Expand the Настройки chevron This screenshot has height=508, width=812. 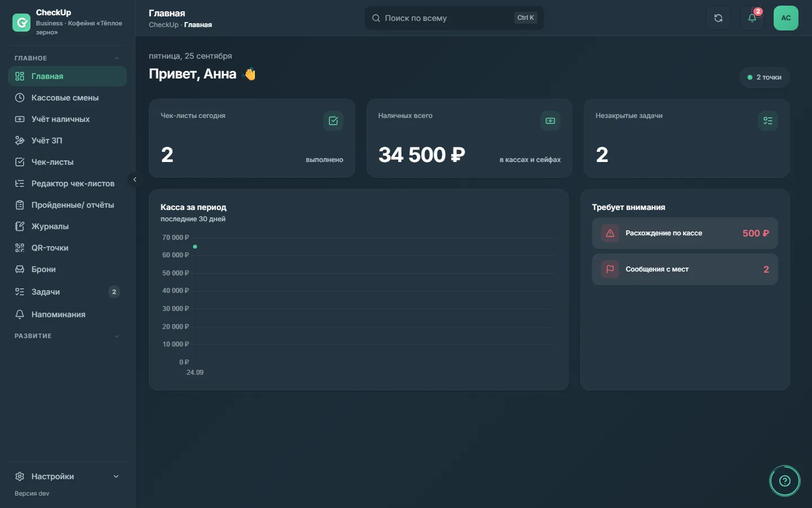click(116, 476)
